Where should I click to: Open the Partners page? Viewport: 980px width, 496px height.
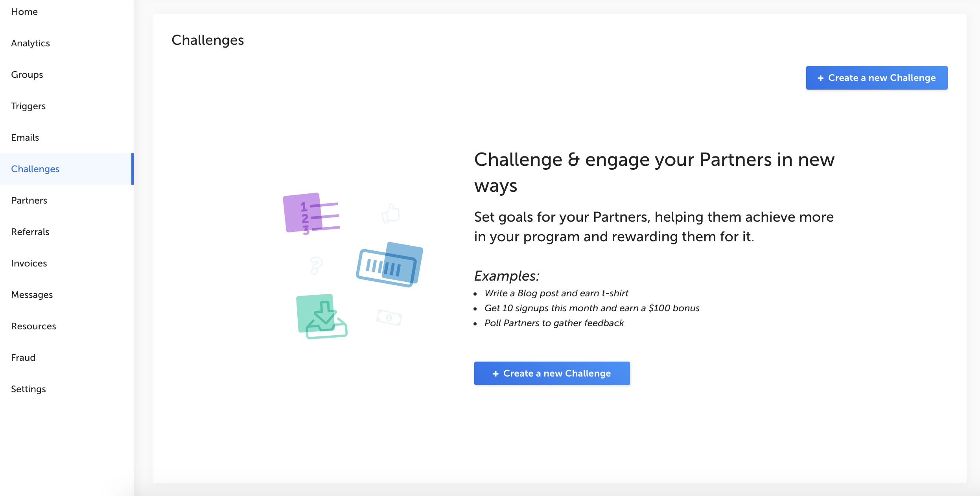pyautogui.click(x=29, y=200)
